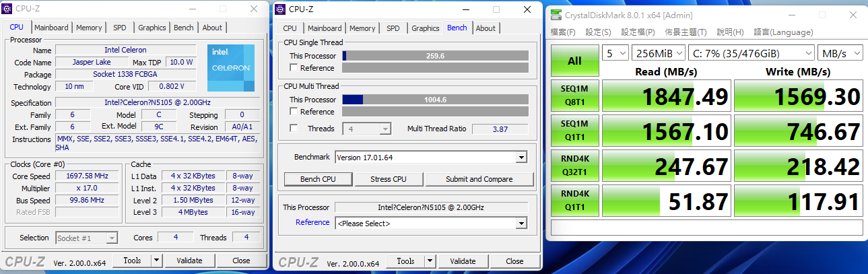Screen dimensions: 868x274
Task: Click the Intel Celeron logo badge
Action: click(231, 67)
